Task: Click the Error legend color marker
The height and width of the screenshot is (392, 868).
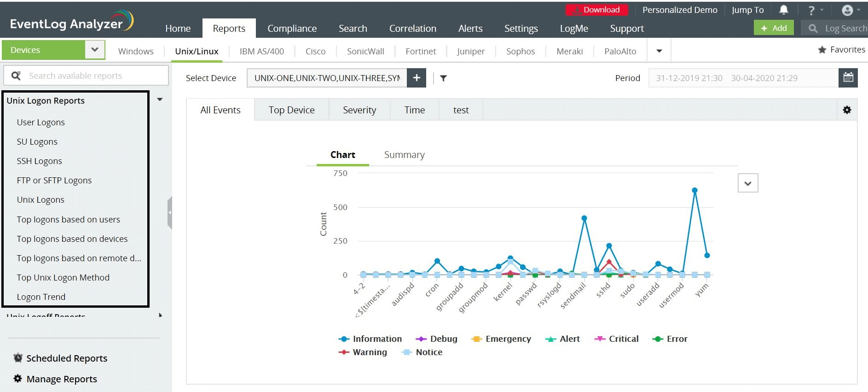Action: point(658,339)
